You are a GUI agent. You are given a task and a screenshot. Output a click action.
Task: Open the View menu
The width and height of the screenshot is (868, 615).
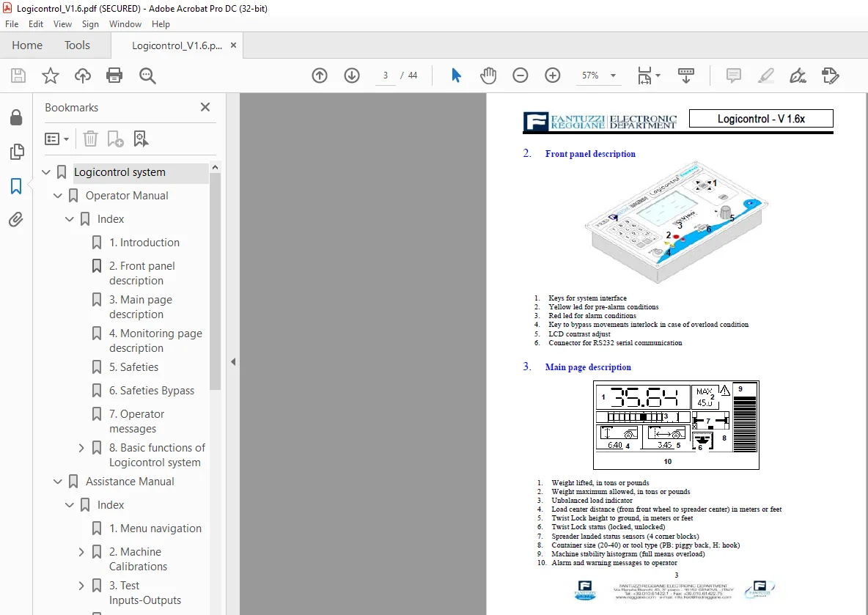62,23
